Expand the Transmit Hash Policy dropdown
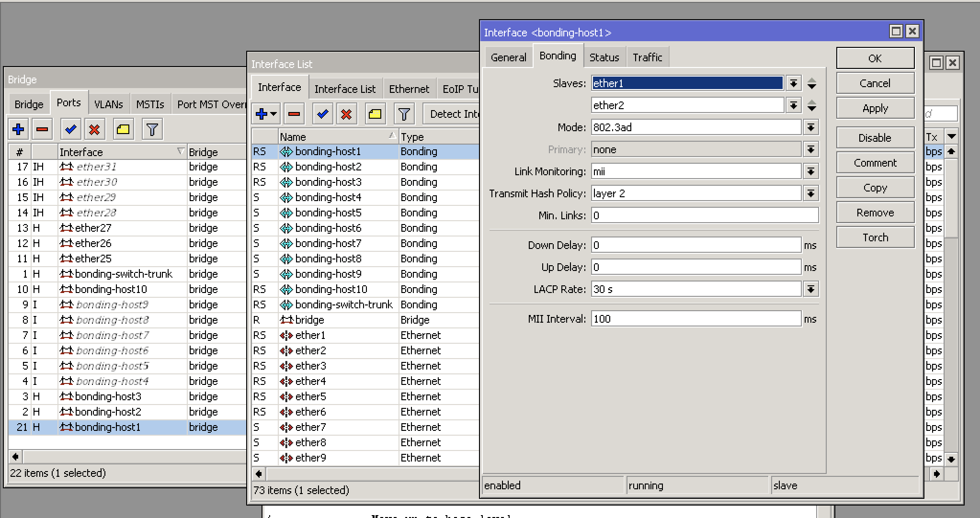This screenshot has width=980, height=518. pos(810,193)
